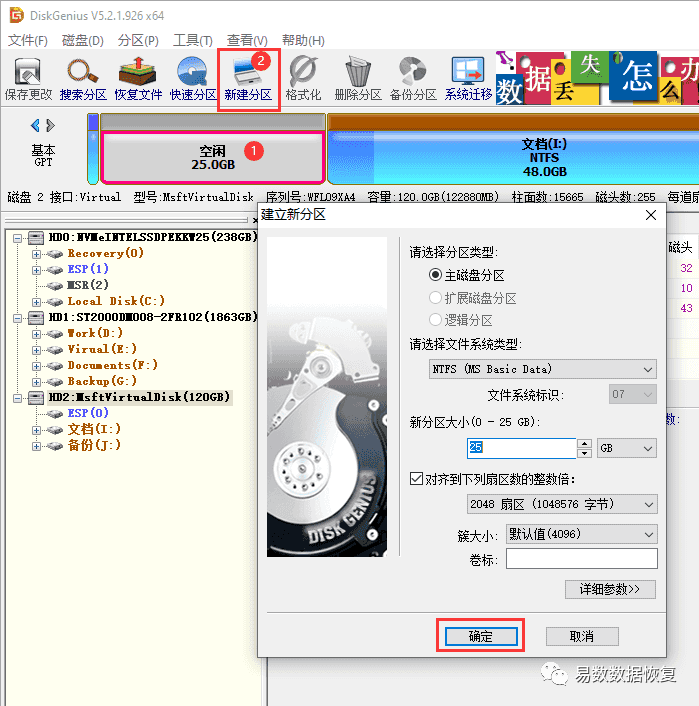This screenshot has width=699, height=706.
Task: Select the 文档(I:) tree partition
Action: pyautogui.click(x=94, y=429)
